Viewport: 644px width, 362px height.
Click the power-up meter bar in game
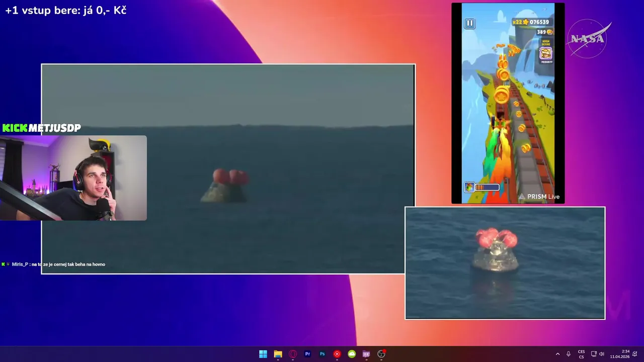(x=488, y=188)
